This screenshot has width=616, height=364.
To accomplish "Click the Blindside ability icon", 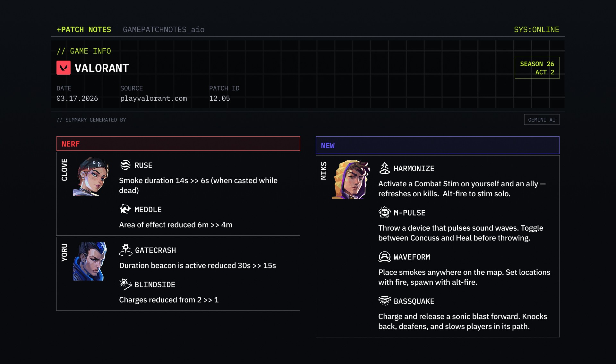I will tap(125, 284).
